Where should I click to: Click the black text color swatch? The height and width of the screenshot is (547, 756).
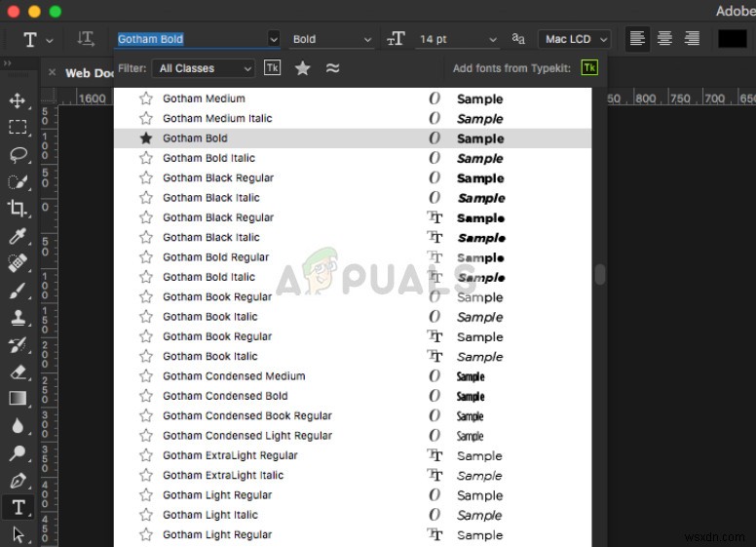tap(732, 39)
